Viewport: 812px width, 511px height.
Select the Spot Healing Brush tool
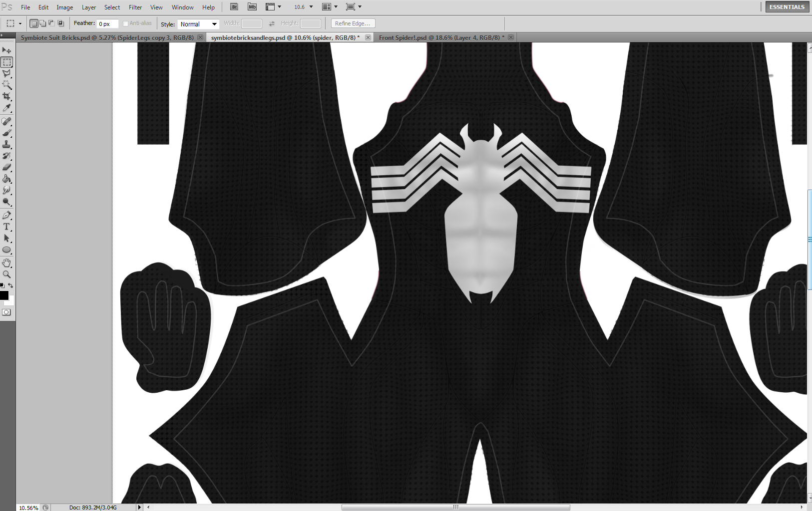[7, 121]
